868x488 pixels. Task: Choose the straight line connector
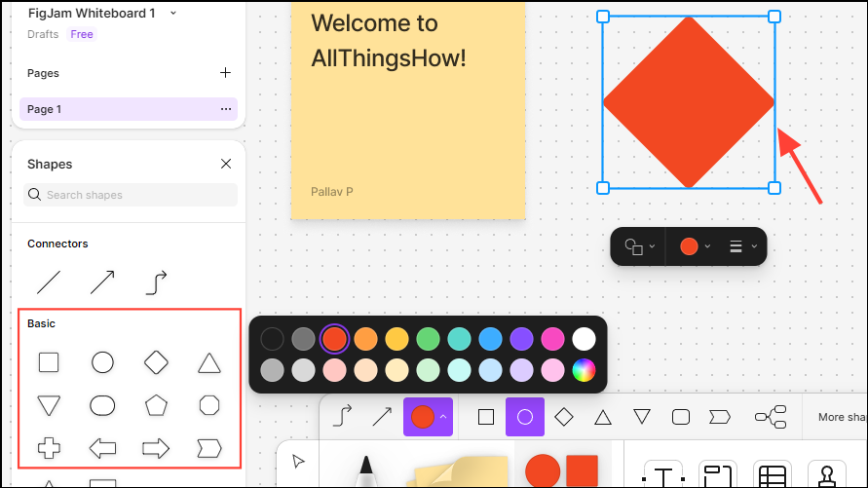(49, 282)
